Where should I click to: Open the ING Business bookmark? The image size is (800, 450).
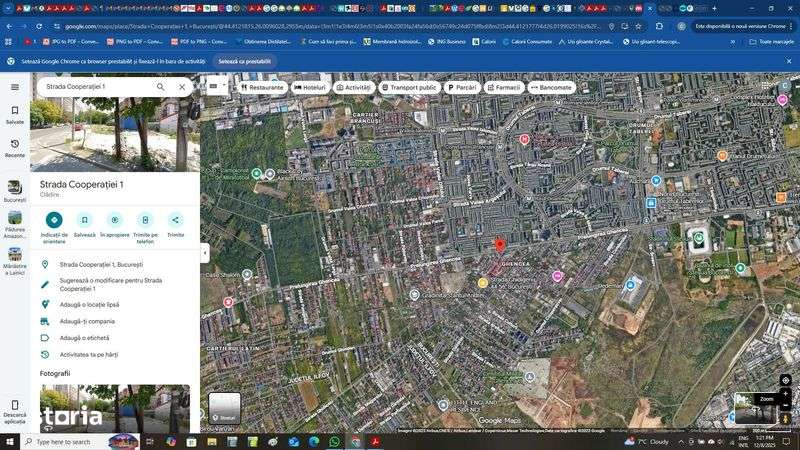point(446,42)
